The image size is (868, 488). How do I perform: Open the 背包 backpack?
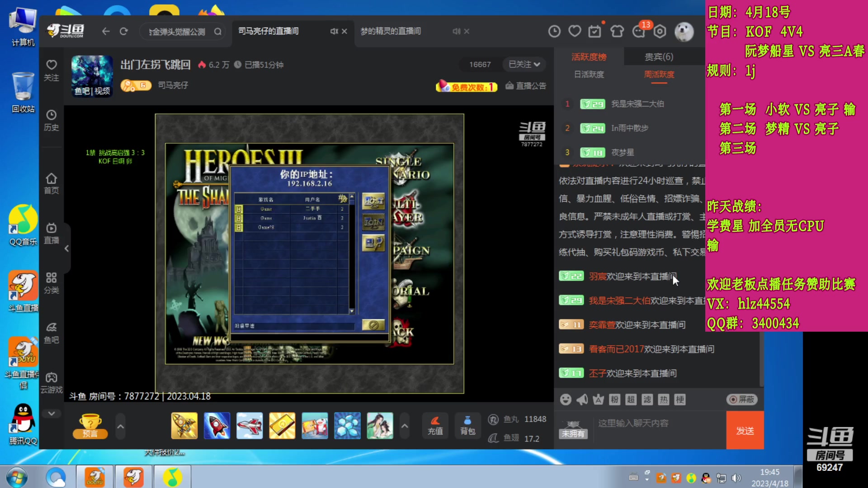pyautogui.click(x=467, y=426)
